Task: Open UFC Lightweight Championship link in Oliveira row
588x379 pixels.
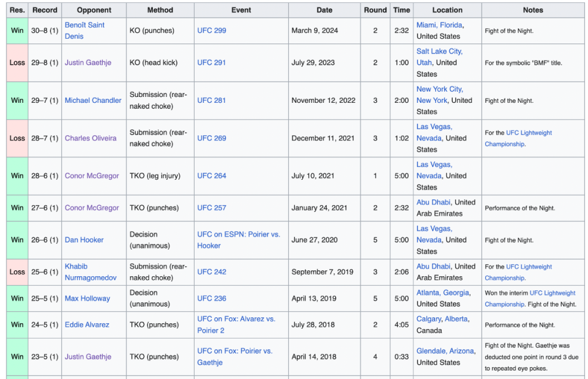Action: 518,138
